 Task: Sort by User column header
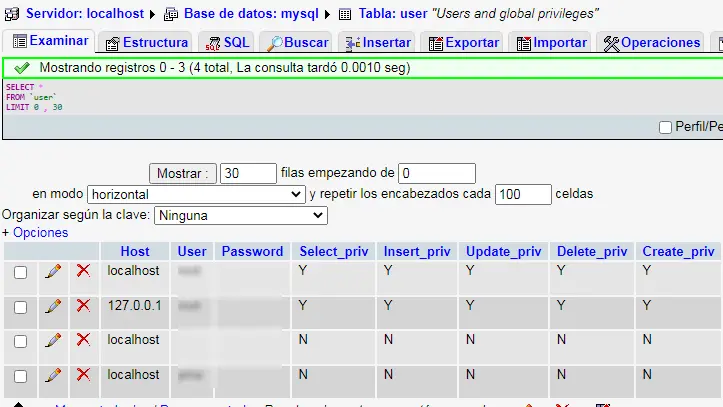[192, 252]
